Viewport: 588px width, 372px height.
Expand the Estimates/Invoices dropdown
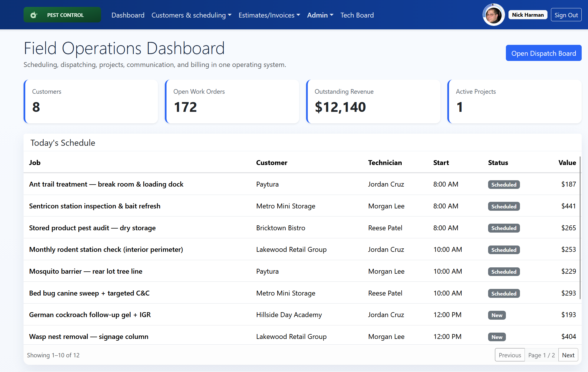pos(269,15)
